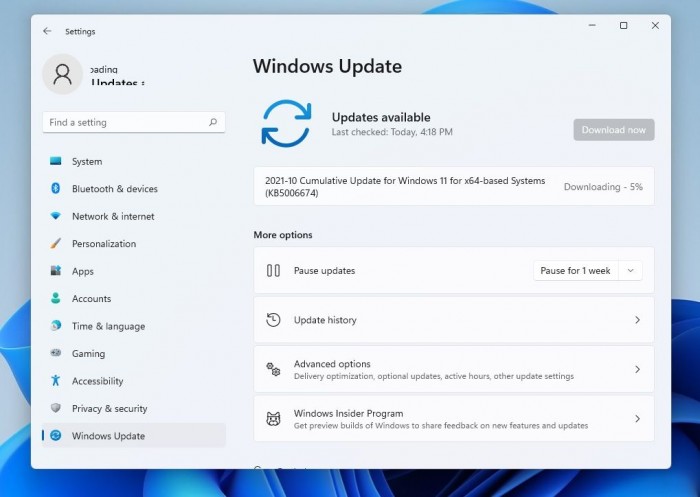This screenshot has width=700, height=497.
Task: Click the Personalization paintbrush icon
Action: coord(55,243)
